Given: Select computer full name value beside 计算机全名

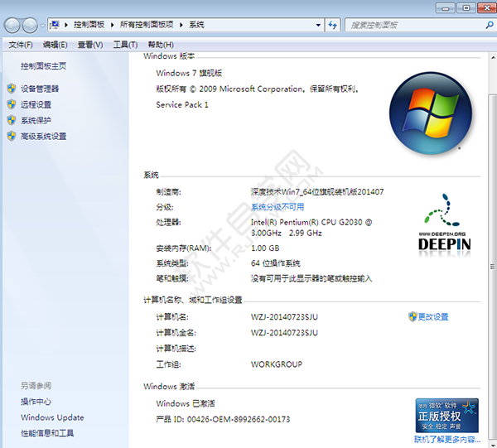Looking at the screenshot, I should [284, 333].
